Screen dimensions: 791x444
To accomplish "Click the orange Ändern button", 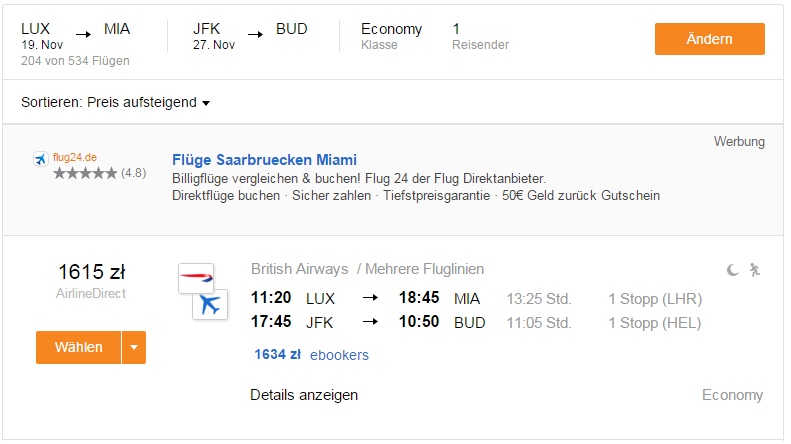I will tap(709, 39).
